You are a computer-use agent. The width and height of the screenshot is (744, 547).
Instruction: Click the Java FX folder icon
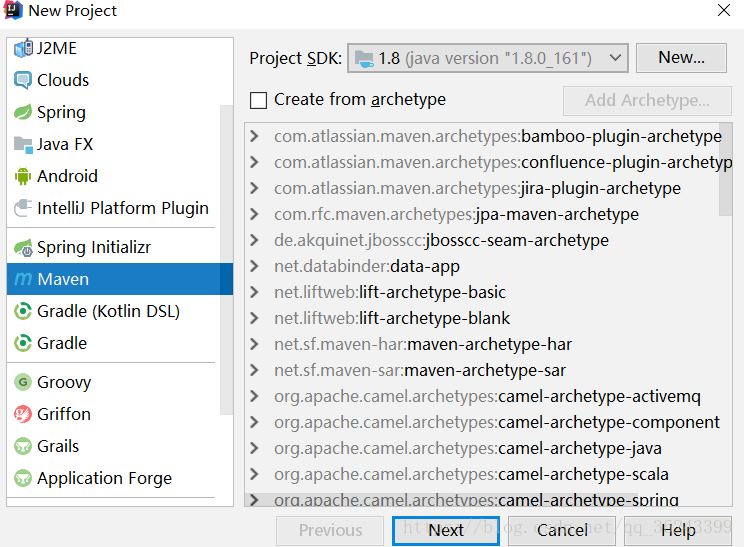click(23, 144)
